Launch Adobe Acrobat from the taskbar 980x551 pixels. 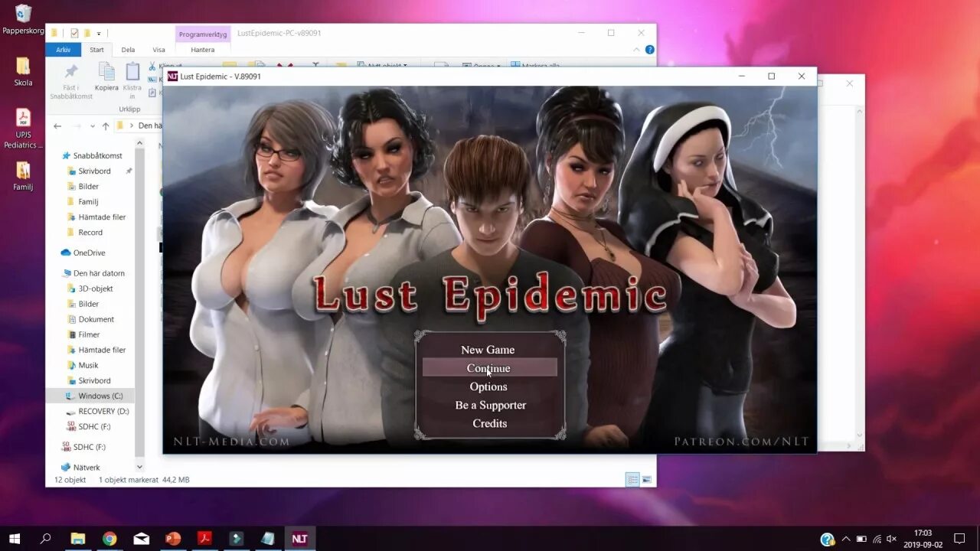coord(204,538)
